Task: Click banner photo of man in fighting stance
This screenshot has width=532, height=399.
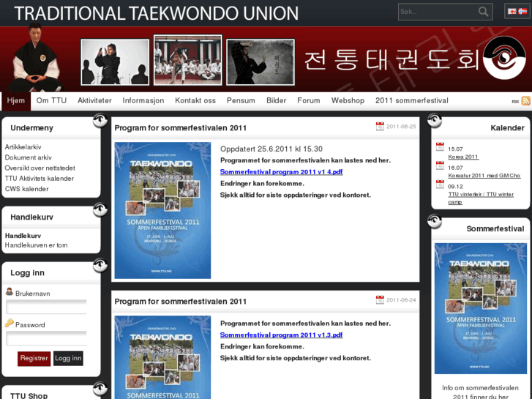Action: click(261, 62)
